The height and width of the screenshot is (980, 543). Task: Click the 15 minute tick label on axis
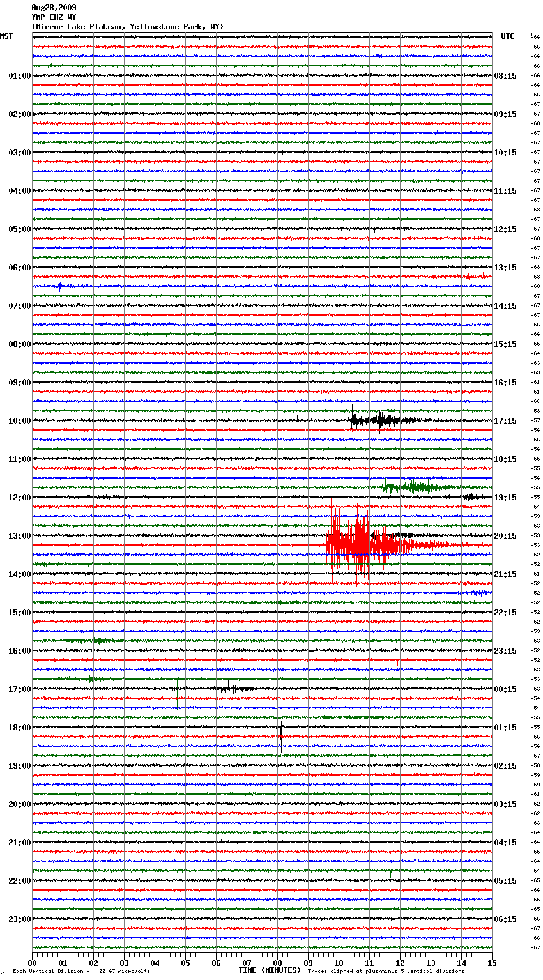[x=492, y=963]
